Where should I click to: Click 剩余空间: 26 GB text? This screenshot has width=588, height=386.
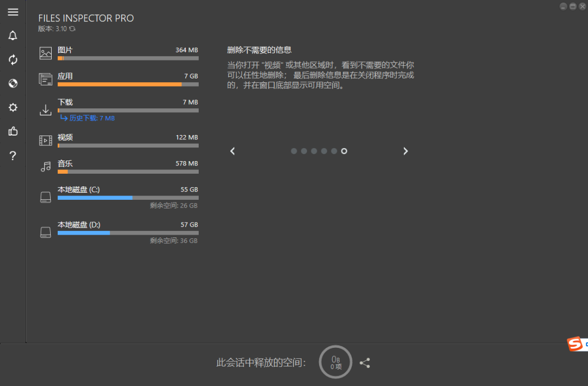pyautogui.click(x=174, y=206)
